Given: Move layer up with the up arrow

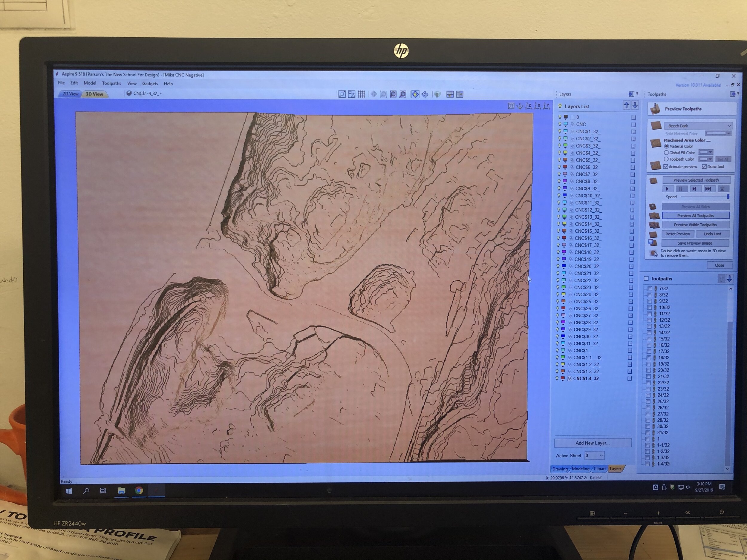Looking at the screenshot, I should pos(627,105).
